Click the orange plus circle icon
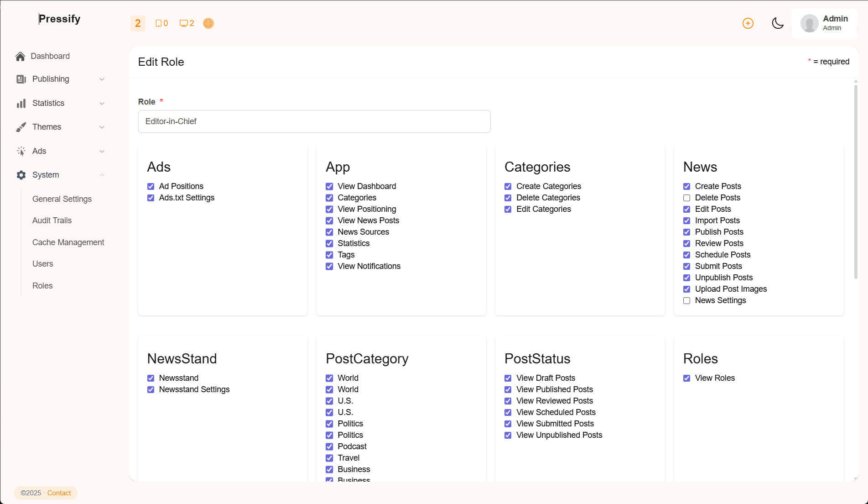Image resolution: width=868 pixels, height=504 pixels. coord(748,23)
